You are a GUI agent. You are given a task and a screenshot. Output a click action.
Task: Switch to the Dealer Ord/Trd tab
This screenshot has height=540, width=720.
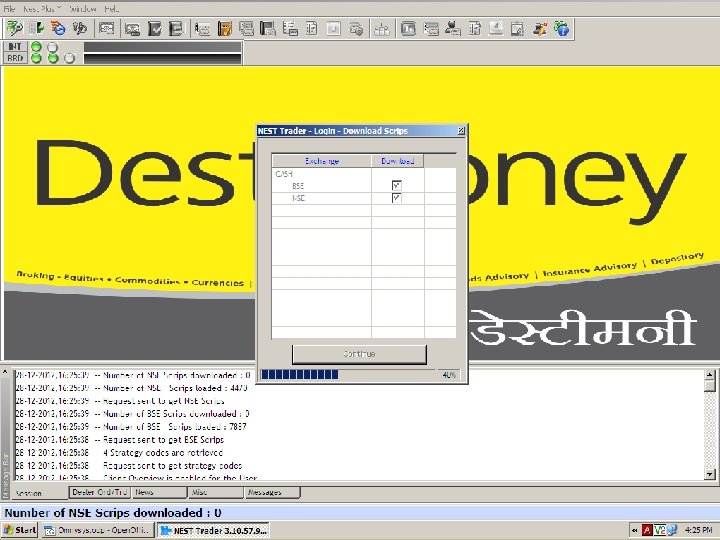(99, 492)
